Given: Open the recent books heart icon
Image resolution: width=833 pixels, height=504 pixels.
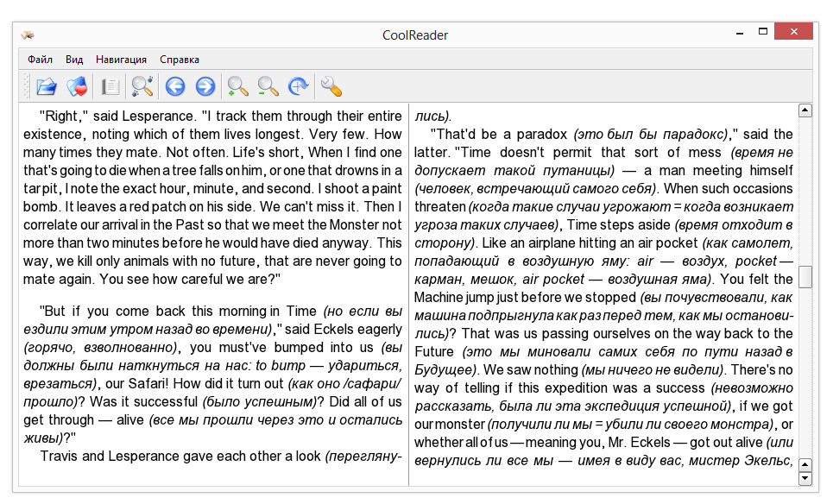Looking at the screenshot, I should (78, 86).
